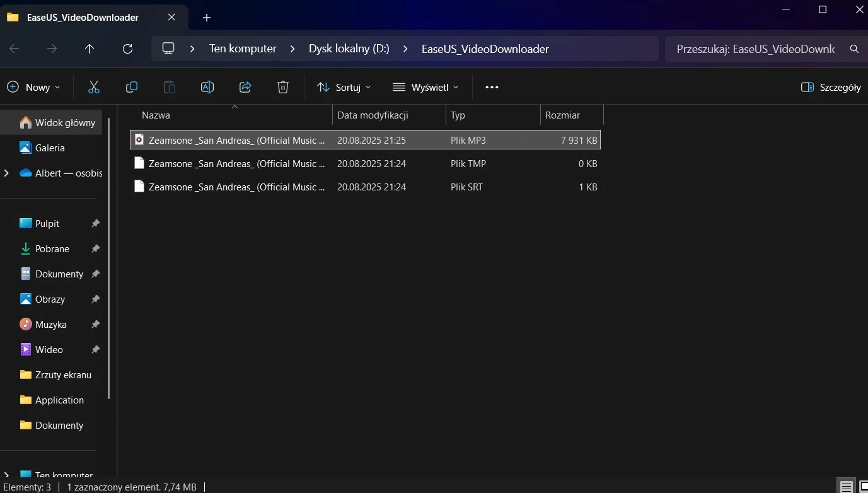Expand chevron before Ten komputer breadcrumb
The height and width of the screenshot is (493, 868).
click(x=193, y=49)
